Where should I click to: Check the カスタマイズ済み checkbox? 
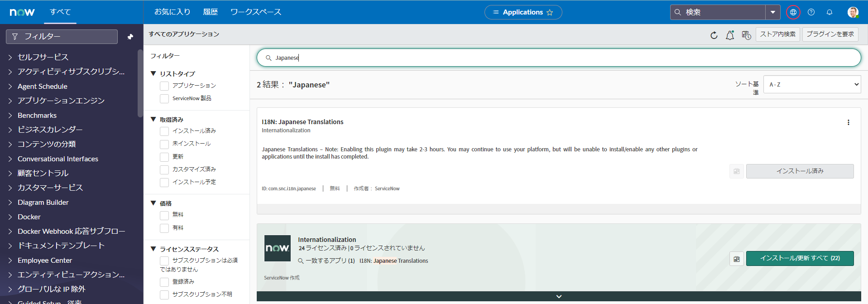(x=164, y=170)
